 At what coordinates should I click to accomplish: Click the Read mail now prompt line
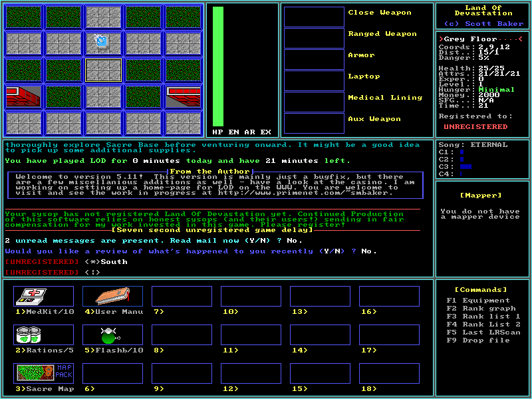[x=154, y=241]
